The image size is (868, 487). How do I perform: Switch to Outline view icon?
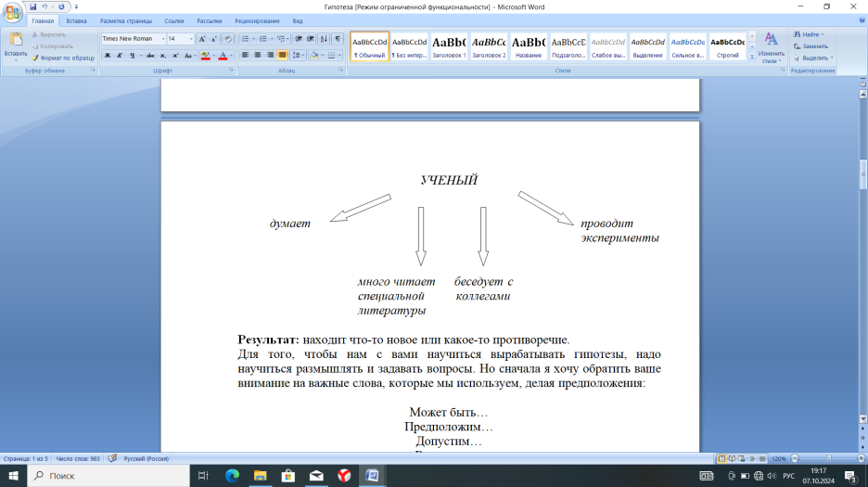click(x=752, y=459)
